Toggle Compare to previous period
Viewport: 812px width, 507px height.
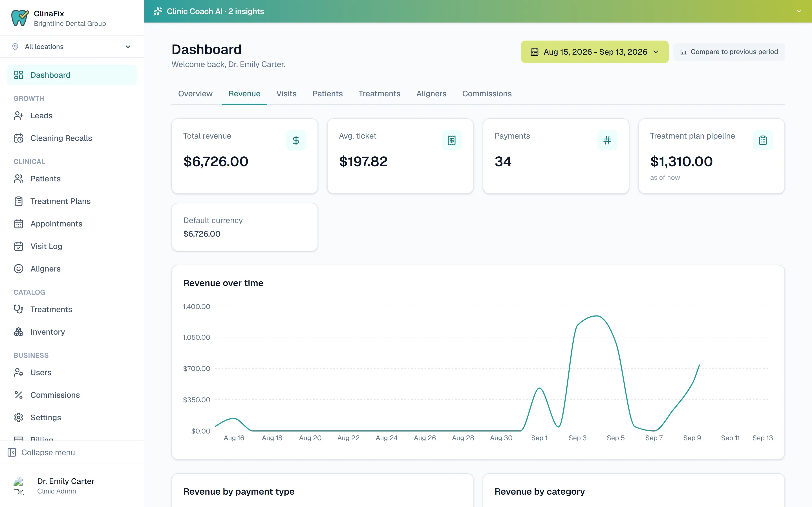click(729, 52)
